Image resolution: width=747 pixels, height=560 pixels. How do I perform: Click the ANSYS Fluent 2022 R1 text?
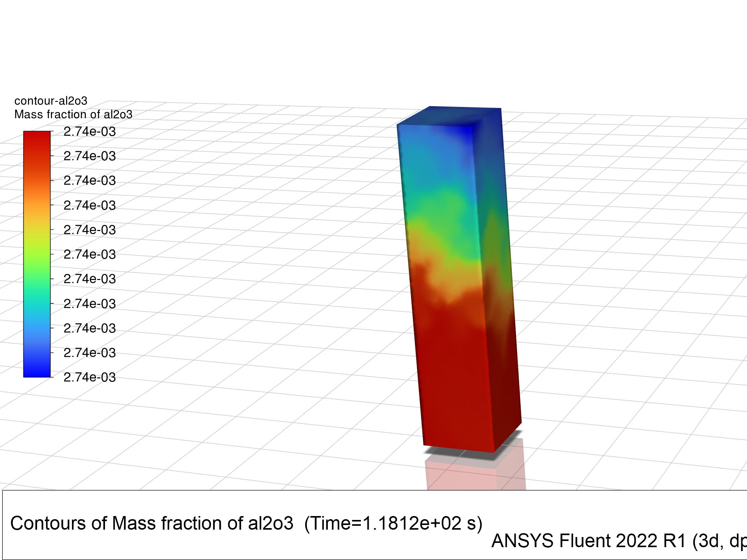[x=589, y=541]
